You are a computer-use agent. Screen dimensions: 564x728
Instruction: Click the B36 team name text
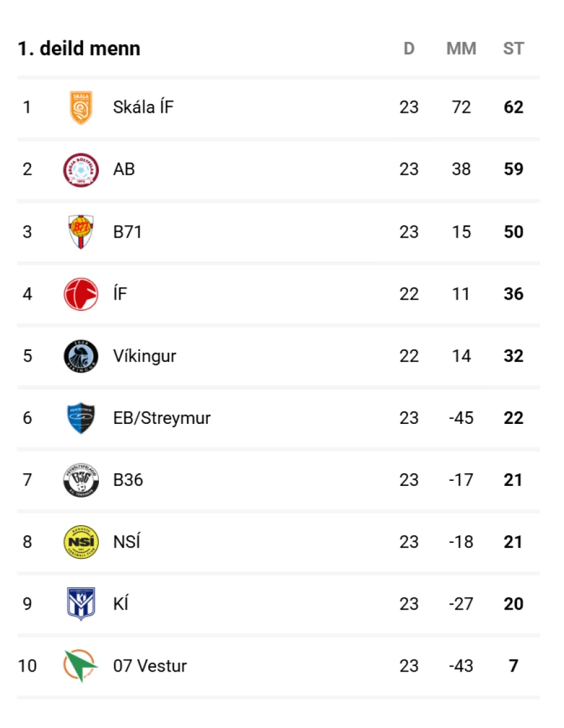128,480
